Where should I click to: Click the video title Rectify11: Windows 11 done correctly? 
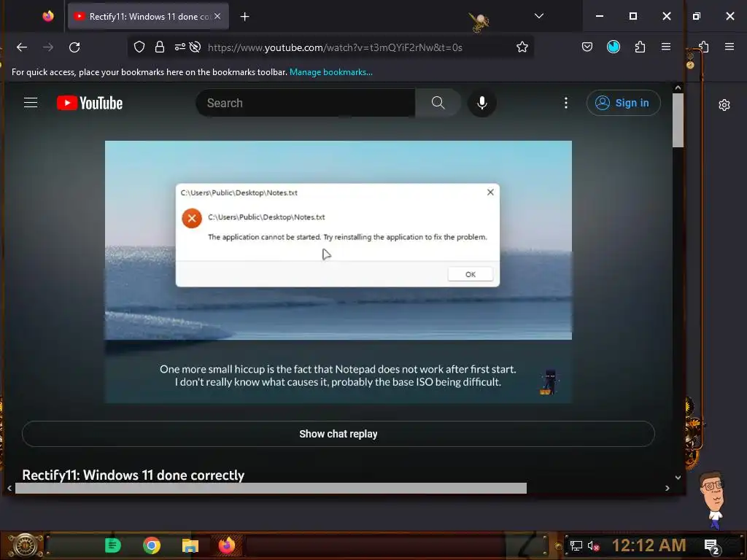133,475
